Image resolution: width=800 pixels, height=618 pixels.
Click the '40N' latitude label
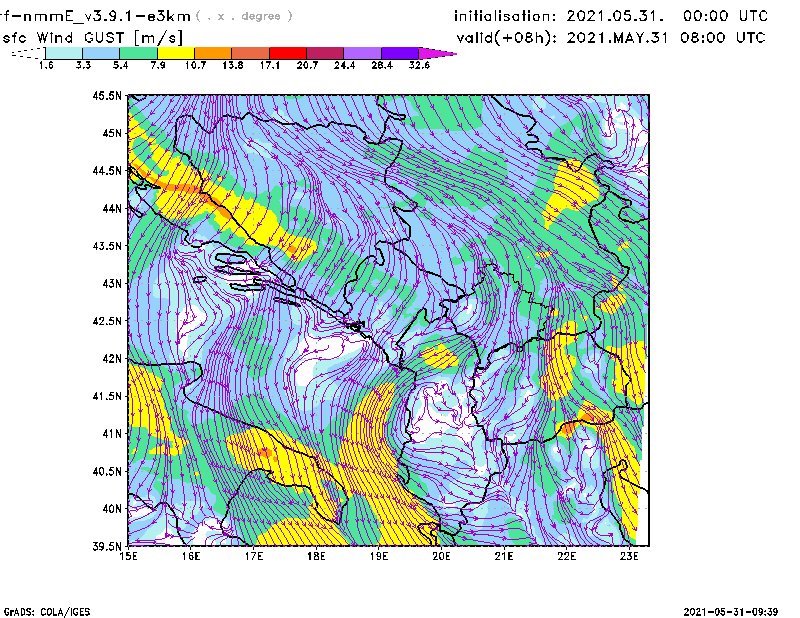click(112, 508)
